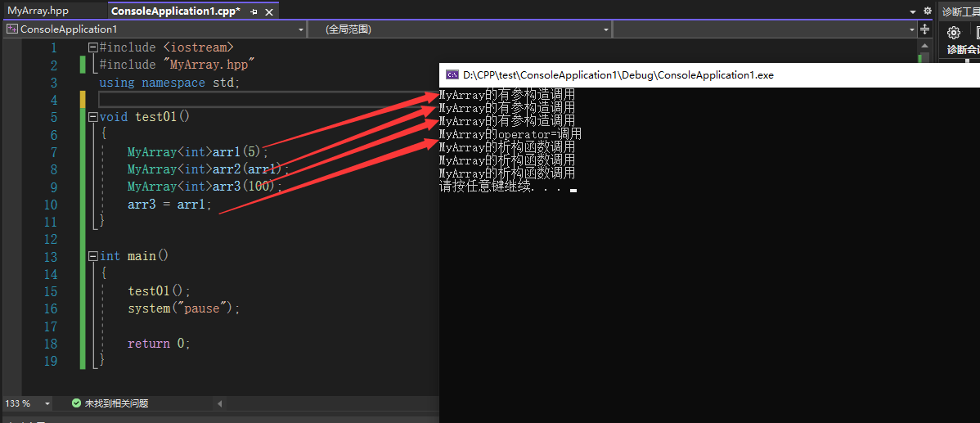Click 'arr3 = arr1;' on line 10
Viewport: 980px width, 423px height.
pos(170,205)
